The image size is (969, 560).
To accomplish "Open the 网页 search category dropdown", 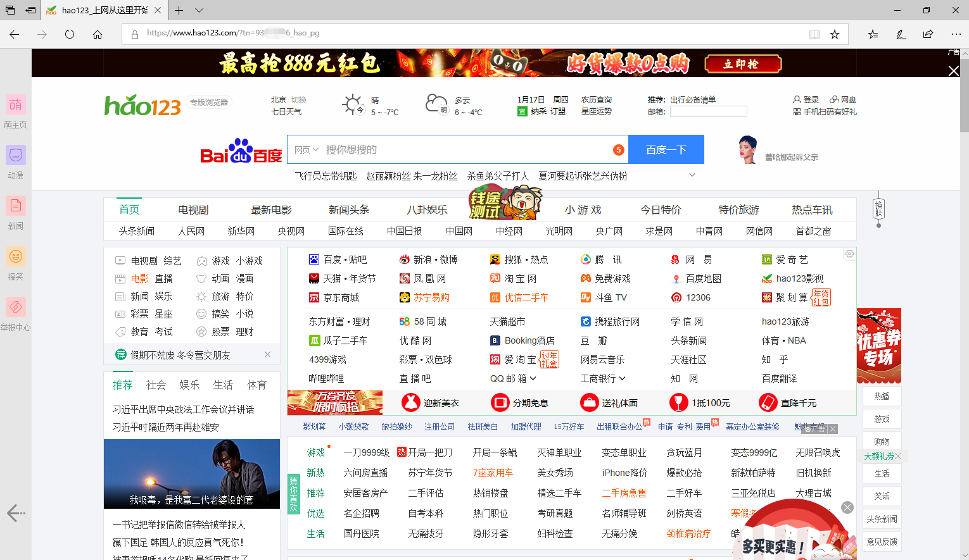I will pos(305,149).
